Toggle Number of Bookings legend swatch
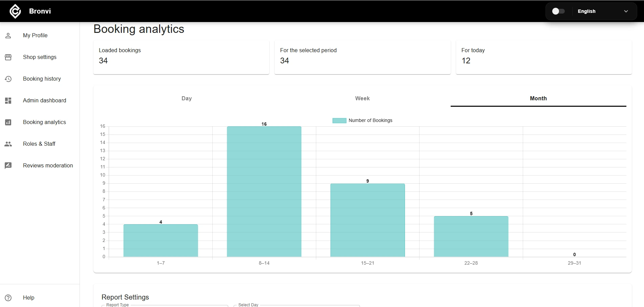The width and height of the screenshot is (644, 307). point(339,120)
